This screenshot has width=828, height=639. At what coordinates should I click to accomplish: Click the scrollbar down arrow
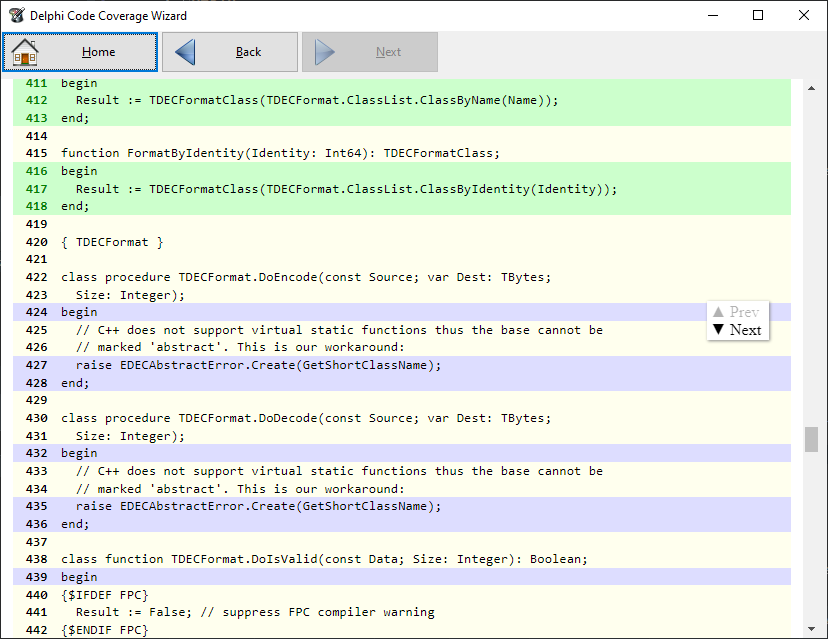coord(811,629)
